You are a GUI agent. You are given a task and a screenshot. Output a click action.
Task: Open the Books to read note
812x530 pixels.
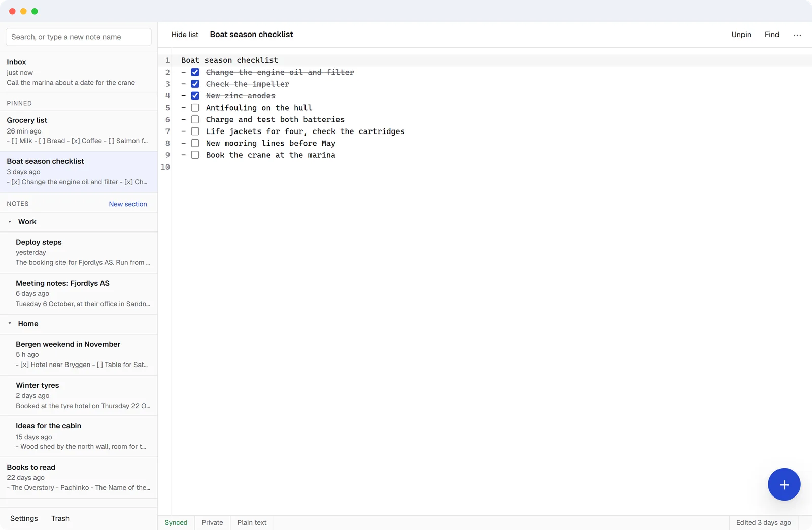pyautogui.click(x=79, y=477)
